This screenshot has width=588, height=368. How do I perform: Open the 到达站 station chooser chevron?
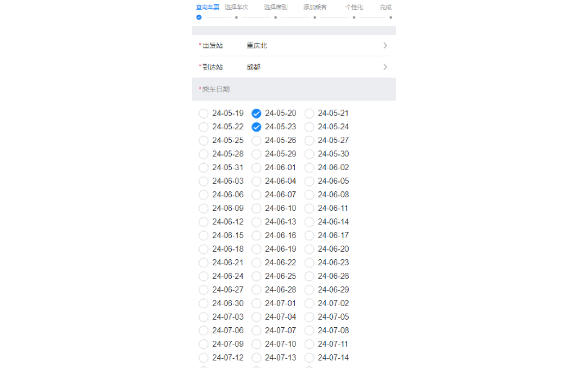385,67
